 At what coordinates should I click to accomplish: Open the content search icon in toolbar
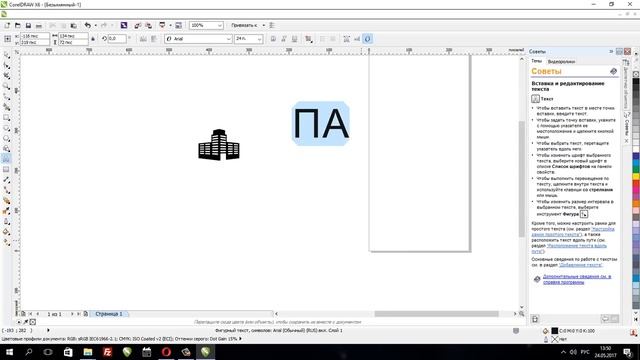coord(124,25)
